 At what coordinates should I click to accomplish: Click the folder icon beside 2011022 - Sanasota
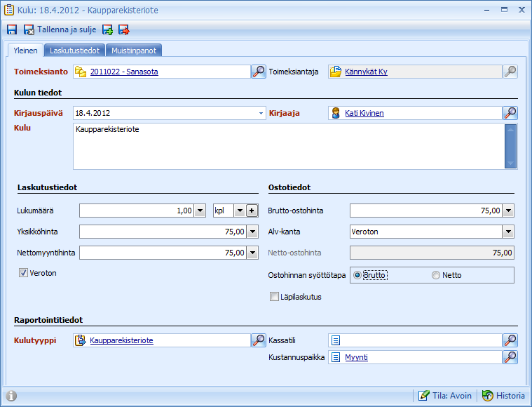click(x=81, y=72)
